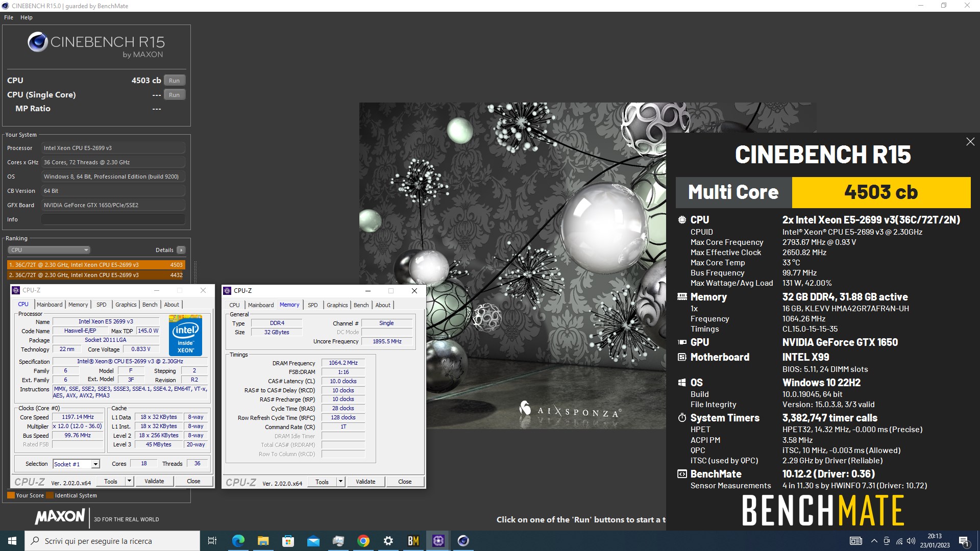Click Tools button in right CPU-Z window
Screen dimensions: 980x551
pos(322,482)
